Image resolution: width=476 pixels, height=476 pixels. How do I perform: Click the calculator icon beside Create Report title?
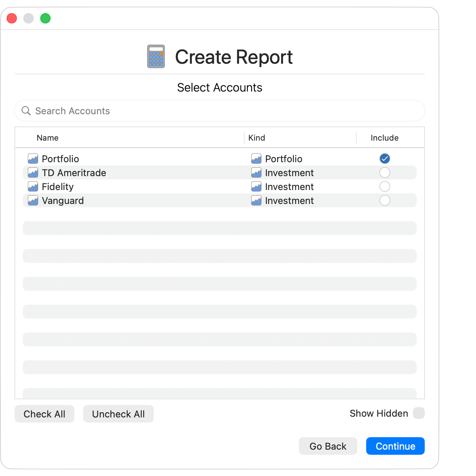pos(155,57)
